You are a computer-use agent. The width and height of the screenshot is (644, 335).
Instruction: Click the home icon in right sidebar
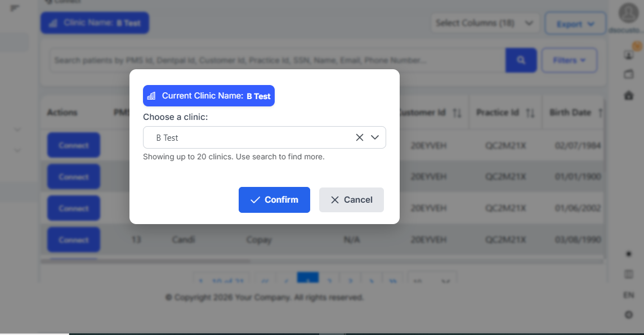coord(629,96)
